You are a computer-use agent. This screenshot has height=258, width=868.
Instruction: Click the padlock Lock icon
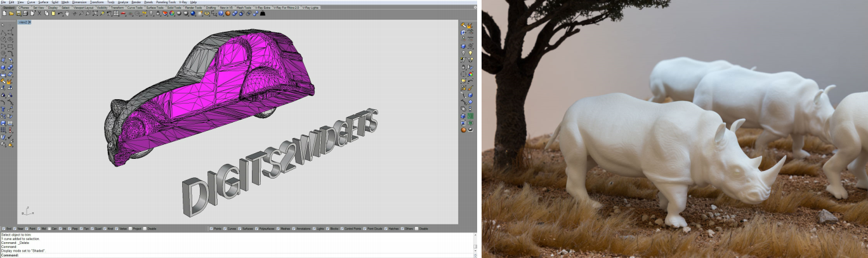click(x=158, y=13)
